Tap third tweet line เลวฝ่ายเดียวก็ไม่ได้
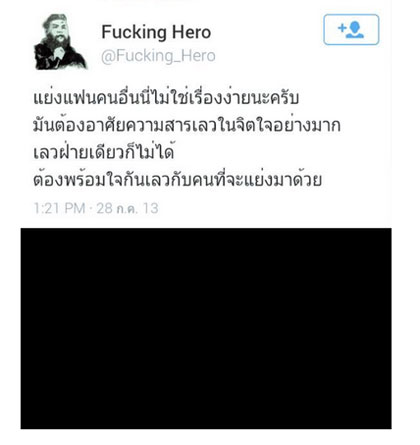420x445 pixels. (x=104, y=153)
